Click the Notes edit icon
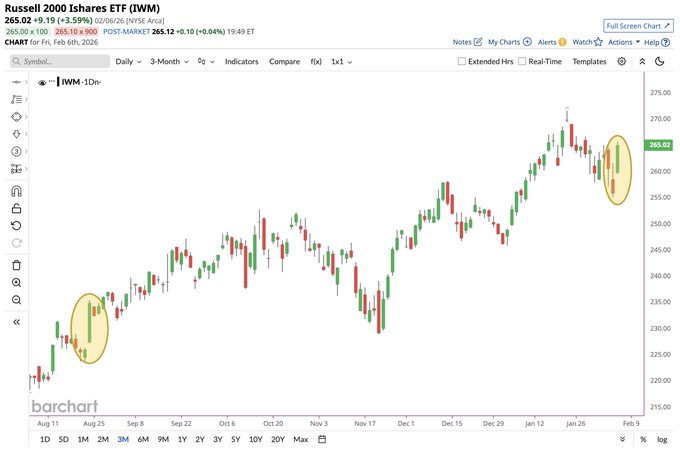 point(478,42)
